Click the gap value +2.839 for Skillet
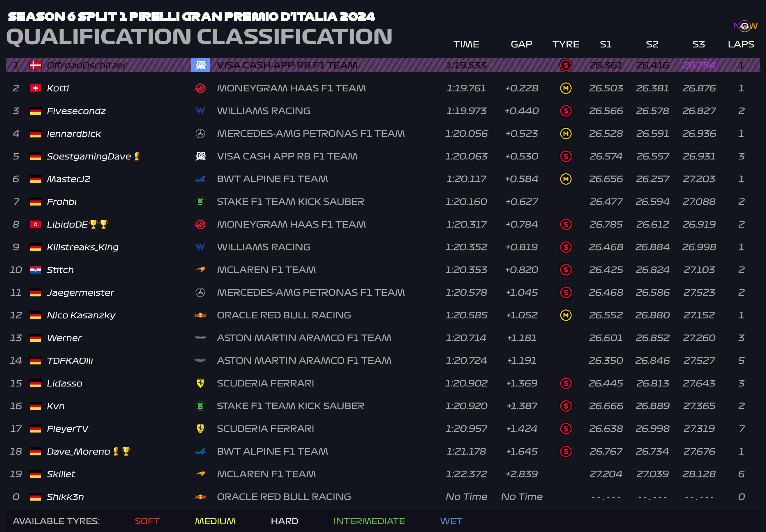 [522, 474]
